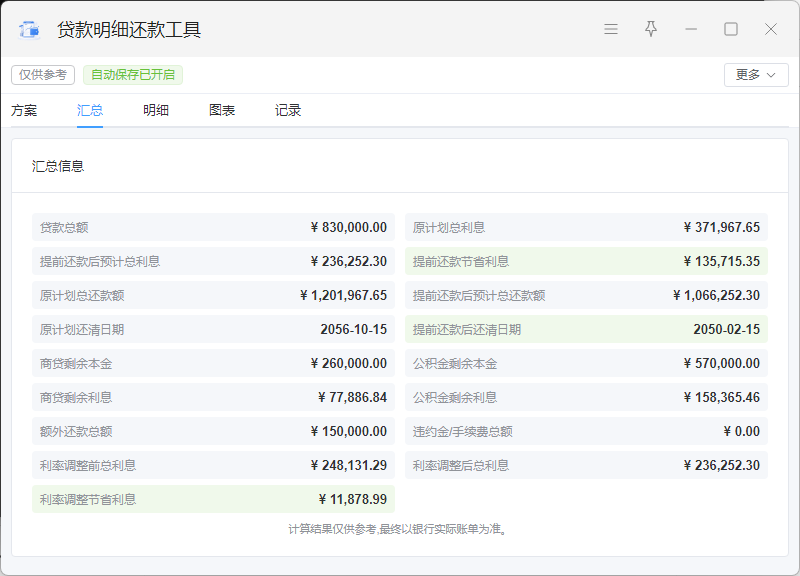800x576 pixels.
Task: Click the 原计划总还款额 label
Action: tap(82, 296)
